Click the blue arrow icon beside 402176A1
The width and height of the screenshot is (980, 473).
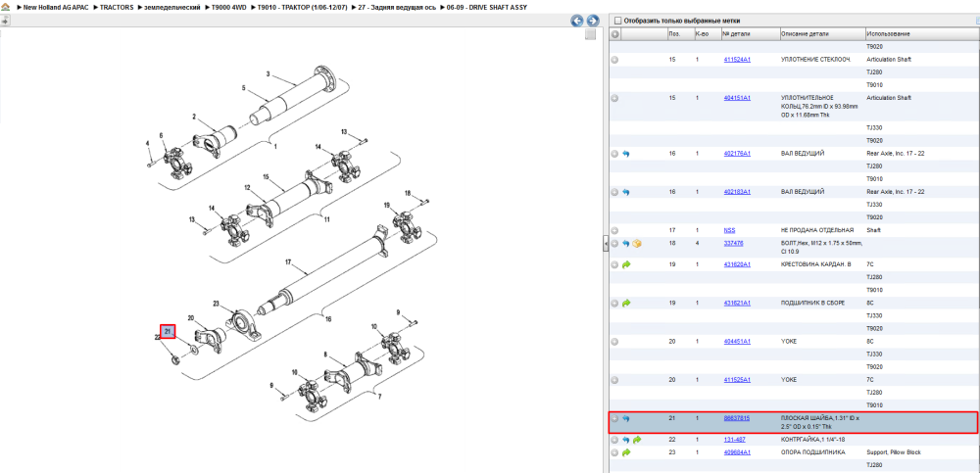(x=626, y=153)
